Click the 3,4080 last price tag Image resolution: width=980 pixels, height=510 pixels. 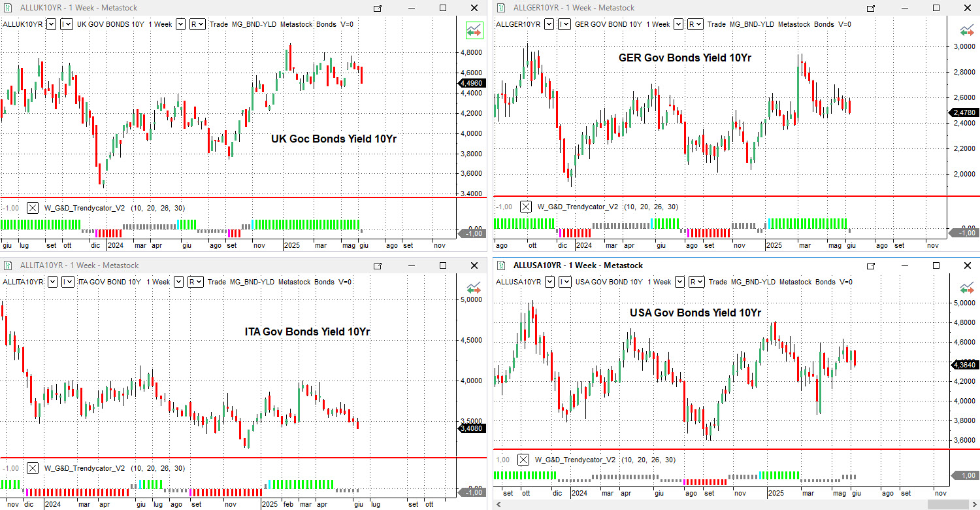coord(471,428)
